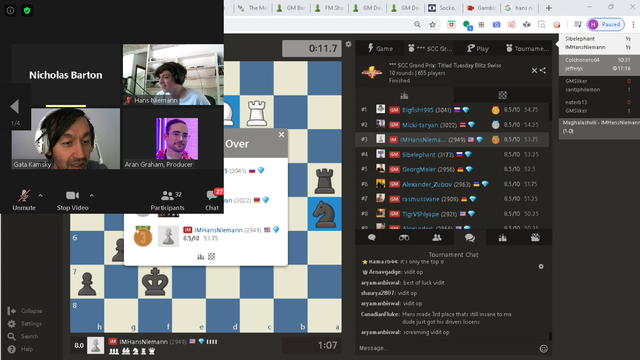Select Hans Niemann video thumbnail
The height and width of the screenshot is (360, 640).
click(173, 75)
